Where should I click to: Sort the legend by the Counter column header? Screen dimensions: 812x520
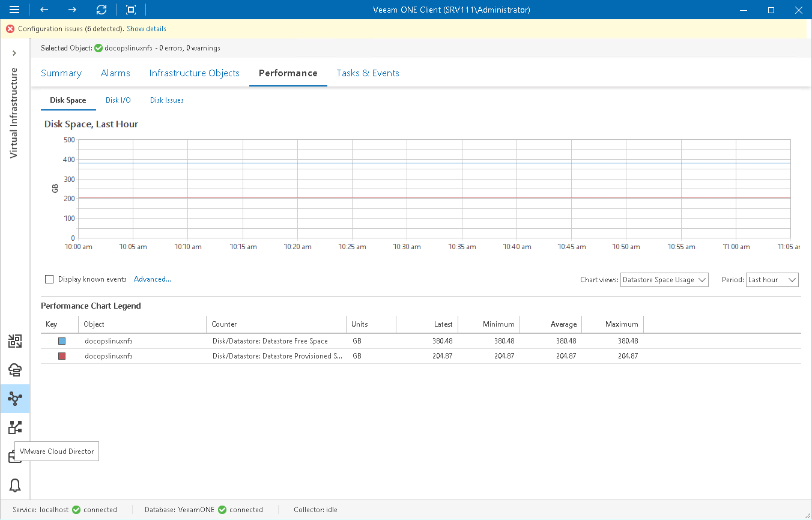click(x=224, y=324)
